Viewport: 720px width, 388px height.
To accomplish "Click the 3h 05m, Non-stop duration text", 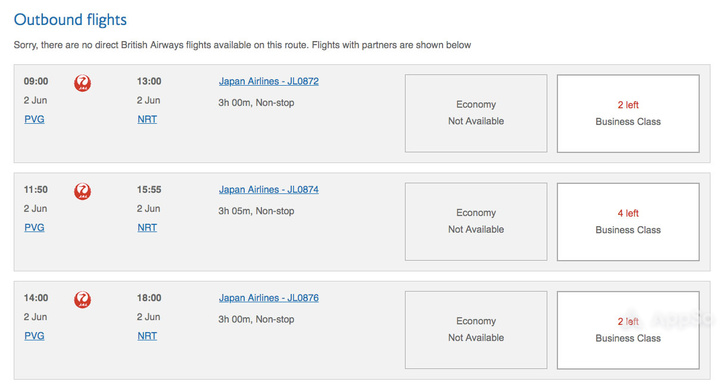I will click(256, 211).
